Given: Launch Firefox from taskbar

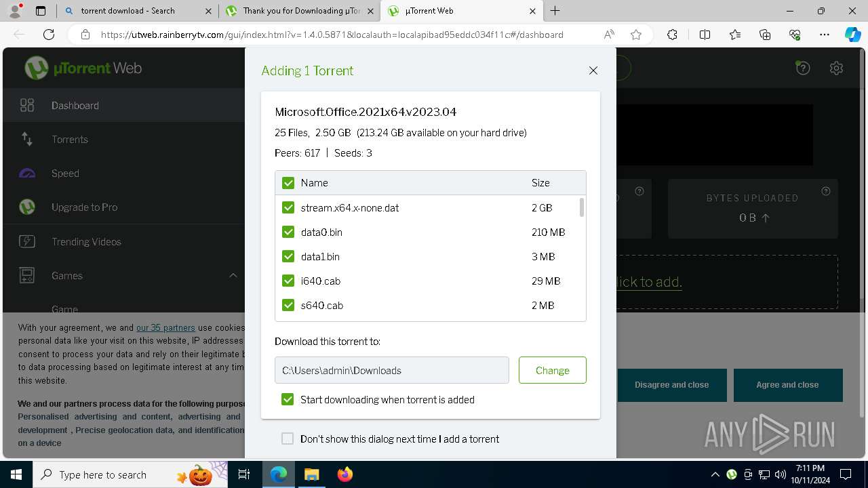Looking at the screenshot, I should click(344, 474).
